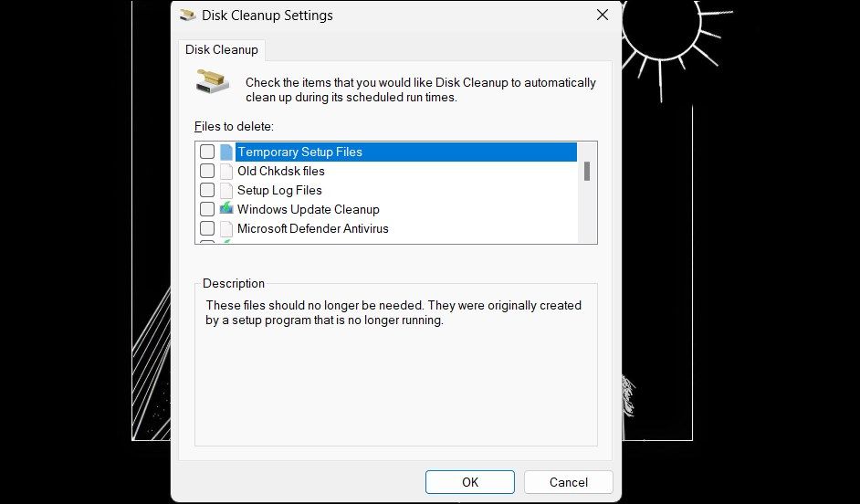Click the Windows Update Cleanup icon
The width and height of the screenshot is (860, 504).
[x=226, y=209]
